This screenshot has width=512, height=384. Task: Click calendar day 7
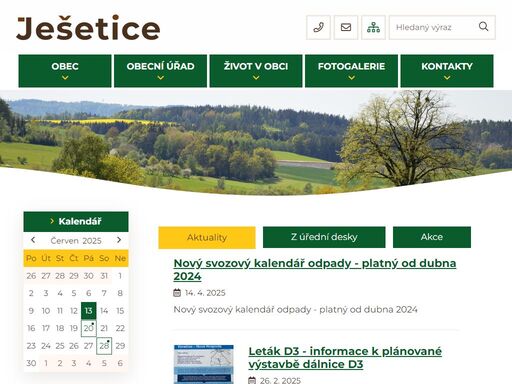click(104, 293)
